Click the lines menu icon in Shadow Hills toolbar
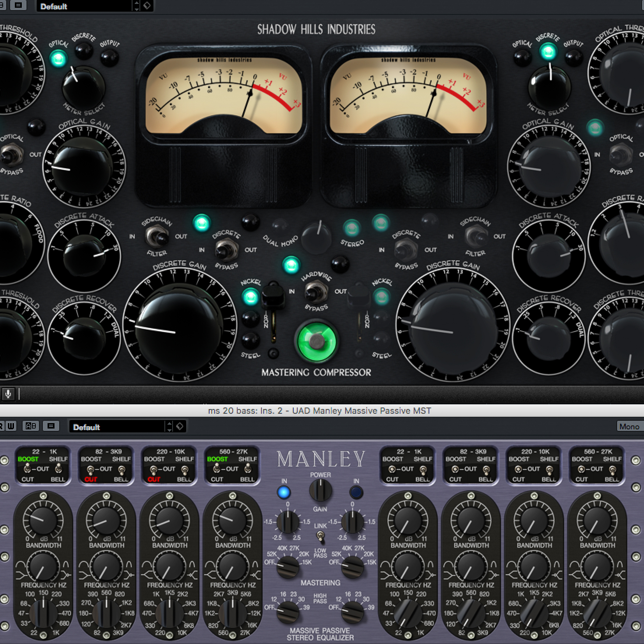 tap(18, 5)
